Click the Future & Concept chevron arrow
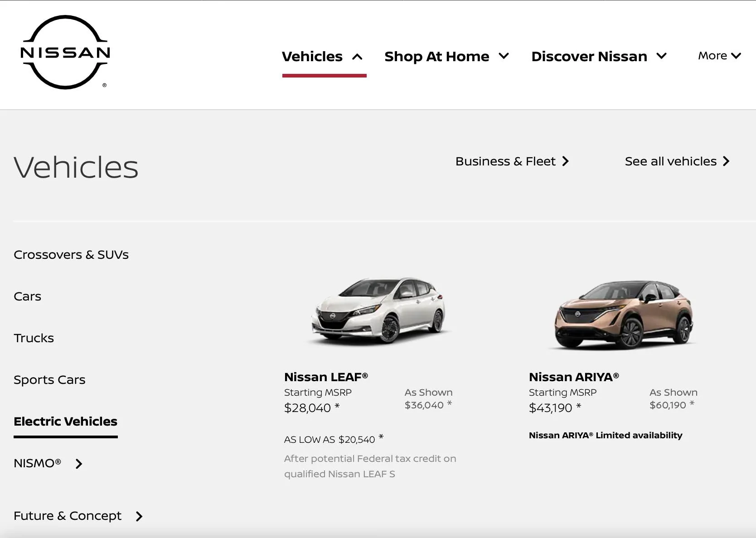Viewport: 756px width, 538px height. pos(139,516)
